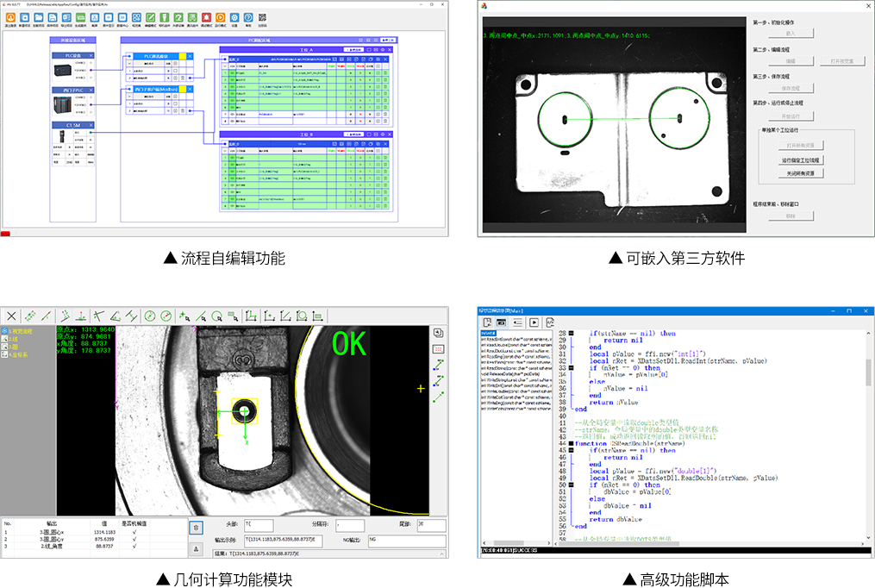875x588 pixels.
Task: Close the PLC设备 card
Action: click(91, 56)
